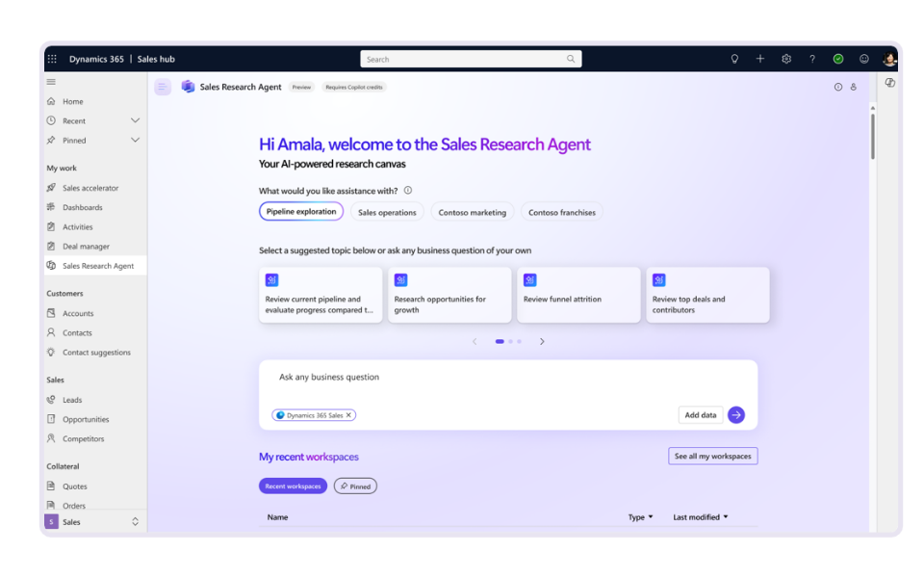Viewport: 924px width, 578px height.
Task: Click the Sales Research Agent logo icon
Action: tap(188, 87)
